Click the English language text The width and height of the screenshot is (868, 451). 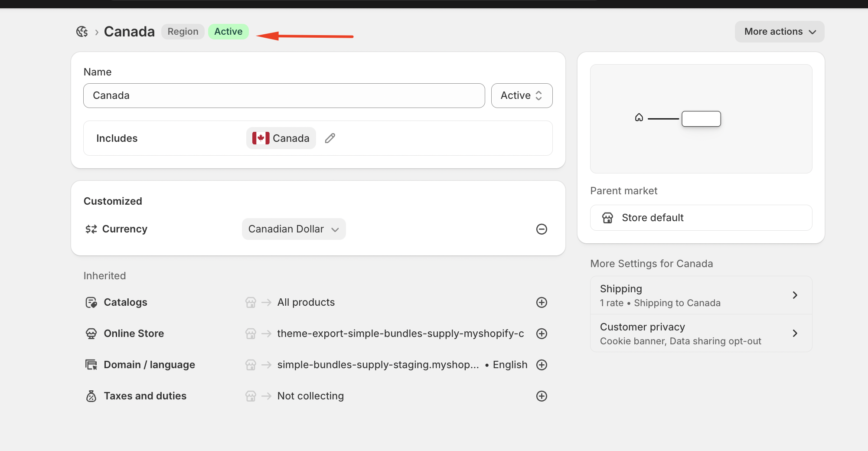coord(510,365)
